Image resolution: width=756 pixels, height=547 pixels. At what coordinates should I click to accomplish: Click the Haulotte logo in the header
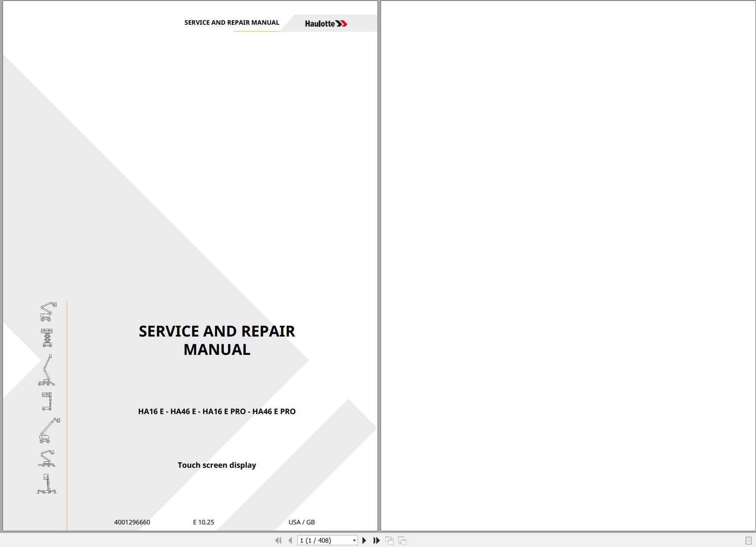click(x=326, y=23)
